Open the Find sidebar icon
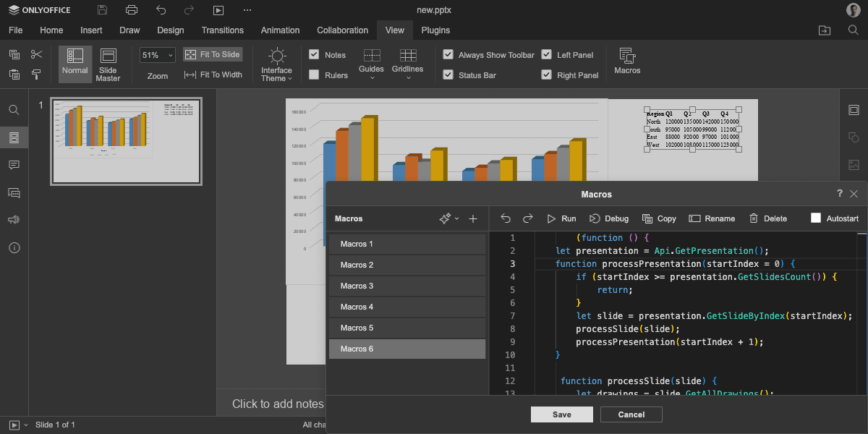The width and height of the screenshot is (868, 434). (x=14, y=110)
